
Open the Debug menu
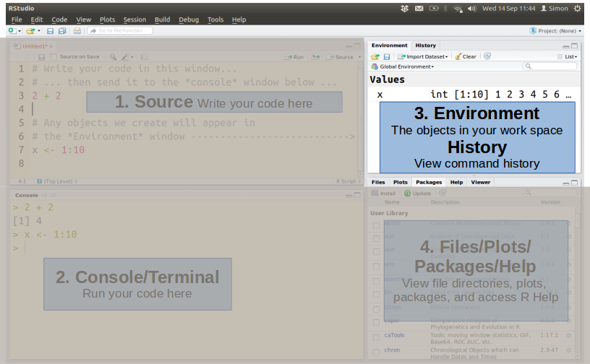(x=189, y=19)
